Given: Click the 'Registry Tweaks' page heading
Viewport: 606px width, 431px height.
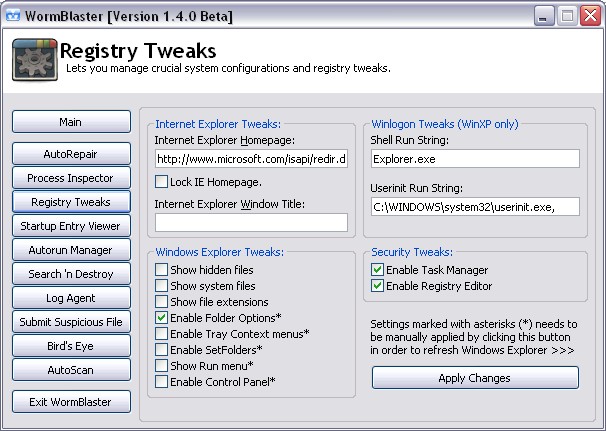Looking at the screenshot, I should pos(138,51).
